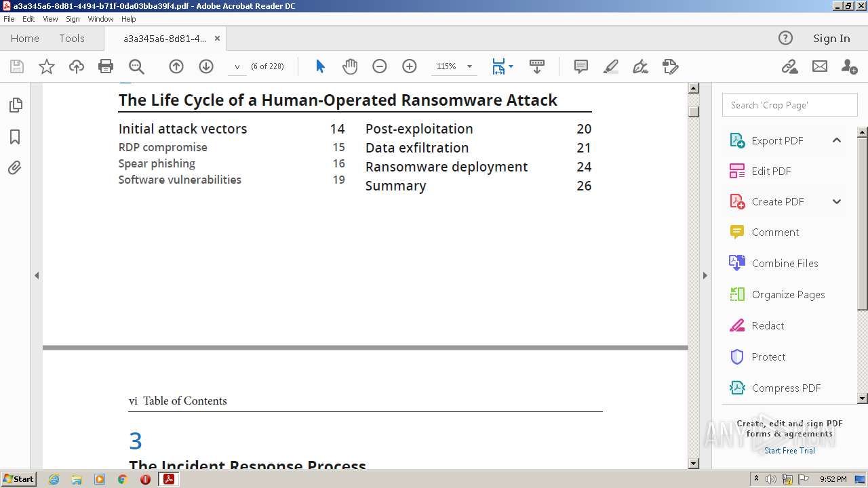This screenshot has height=488, width=868.
Task: Click the 'Spear phishing' contents entry
Action: click(x=157, y=163)
